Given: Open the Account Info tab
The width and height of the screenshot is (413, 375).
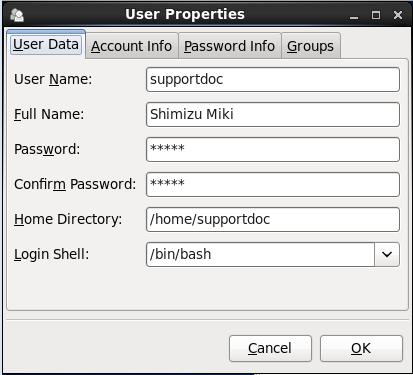Looking at the screenshot, I should coord(132,46).
